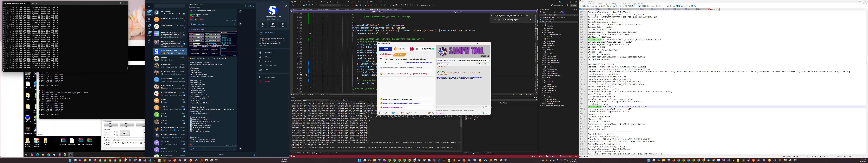Open the Odin Flash tab
Viewport: 868px width, 163px height.
click(423, 59)
